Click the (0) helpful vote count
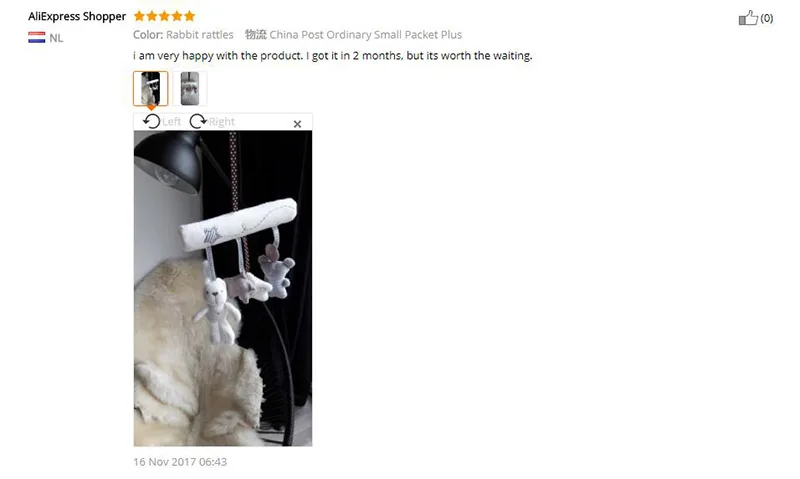 coord(767,18)
